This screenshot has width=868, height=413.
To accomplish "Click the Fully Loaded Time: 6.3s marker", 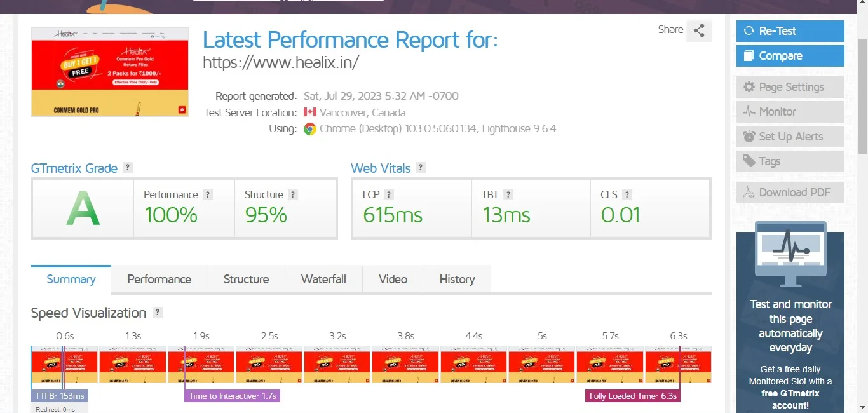I will (633, 396).
